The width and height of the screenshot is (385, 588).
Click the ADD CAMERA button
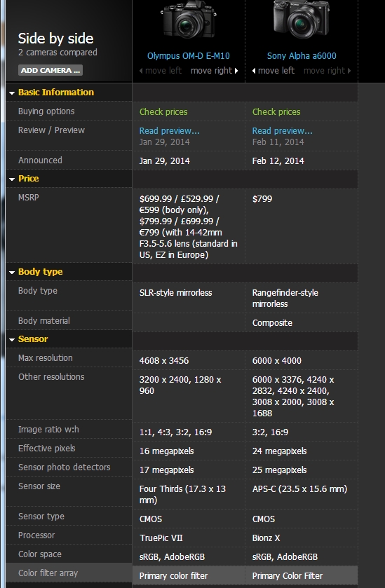pos(50,70)
